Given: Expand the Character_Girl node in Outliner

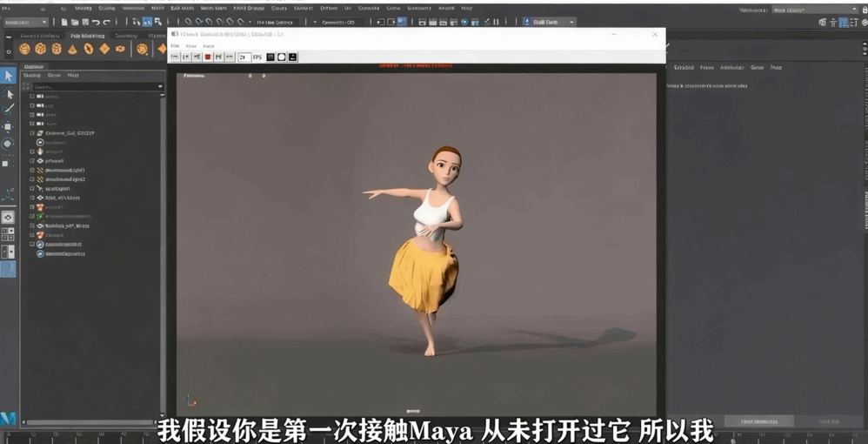Looking at the screenshot, I should (x=32, y=133).
